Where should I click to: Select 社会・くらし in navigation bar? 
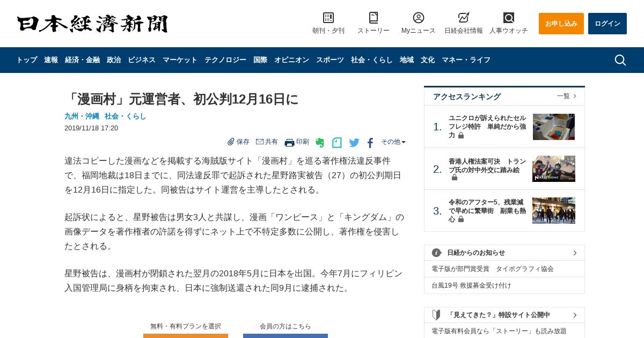372,60
